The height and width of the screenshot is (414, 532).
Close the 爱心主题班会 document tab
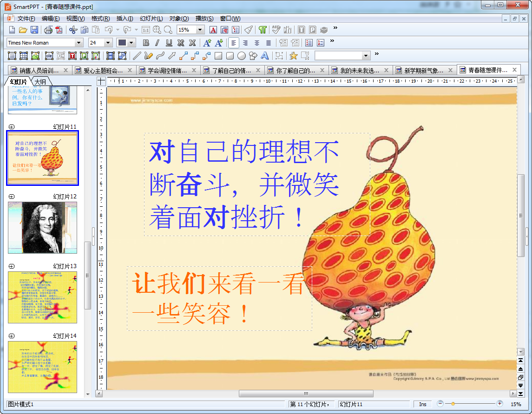coord(130,70)
